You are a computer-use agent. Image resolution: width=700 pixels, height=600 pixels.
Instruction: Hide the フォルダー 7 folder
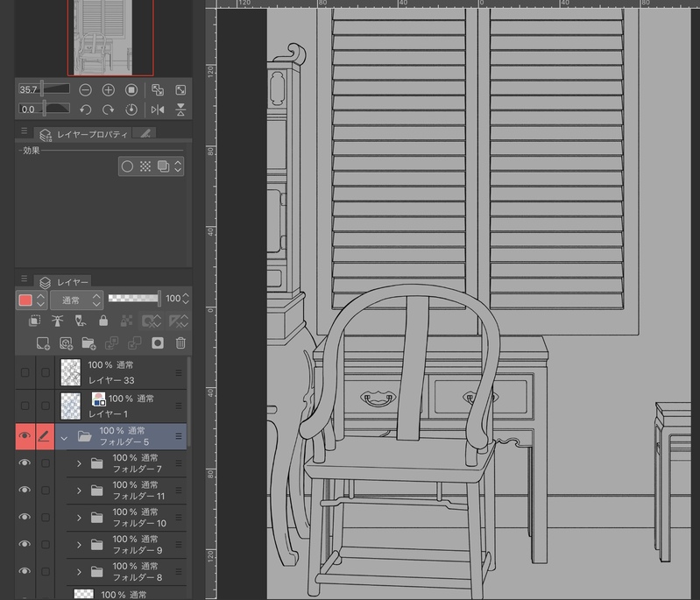25,463
